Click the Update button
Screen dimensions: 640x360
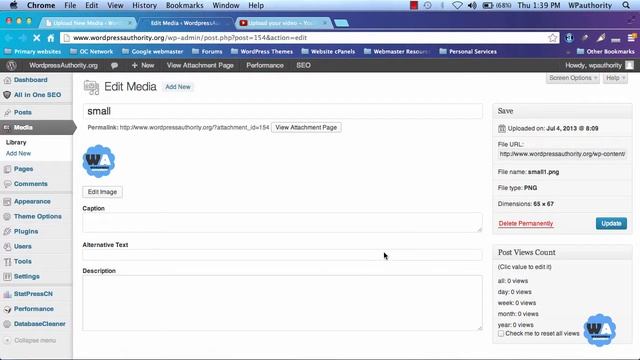tap(611, 223)
